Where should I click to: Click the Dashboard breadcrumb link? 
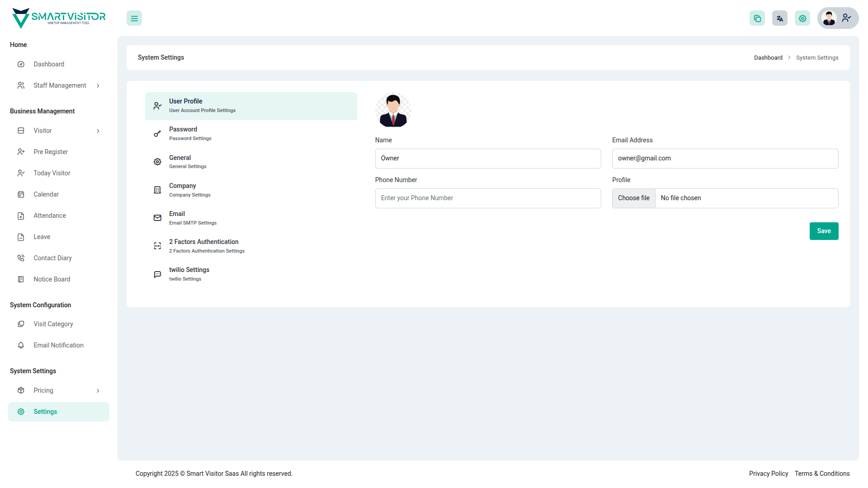click(768, 58)
